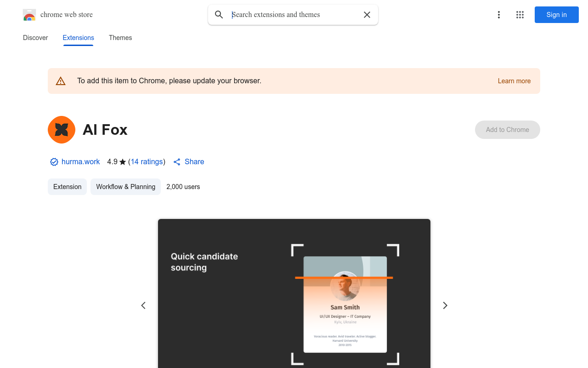Open the Learn more link
Image resolution: width=588 pixels, height=368 pixels.
point(514,81)
